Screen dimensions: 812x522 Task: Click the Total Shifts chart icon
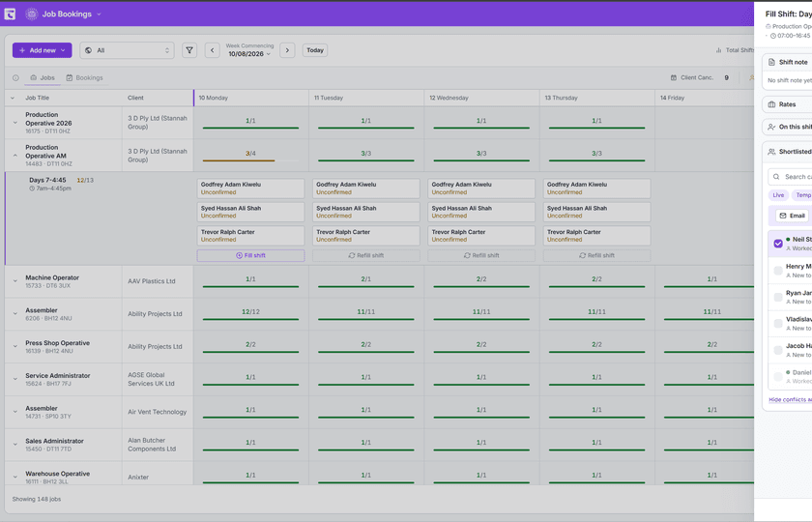718,50
